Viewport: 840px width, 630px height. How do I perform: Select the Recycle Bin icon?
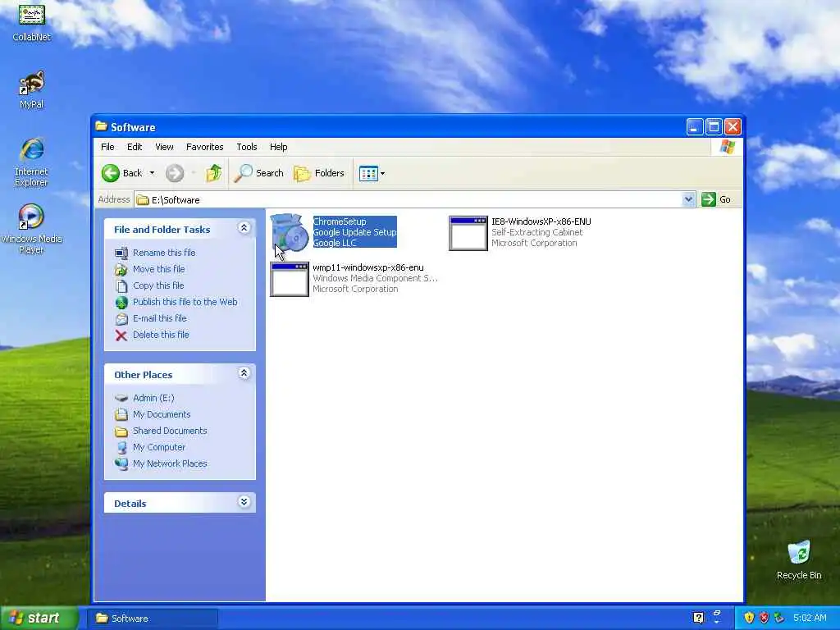pyautogui.click(x=799, y=559)
